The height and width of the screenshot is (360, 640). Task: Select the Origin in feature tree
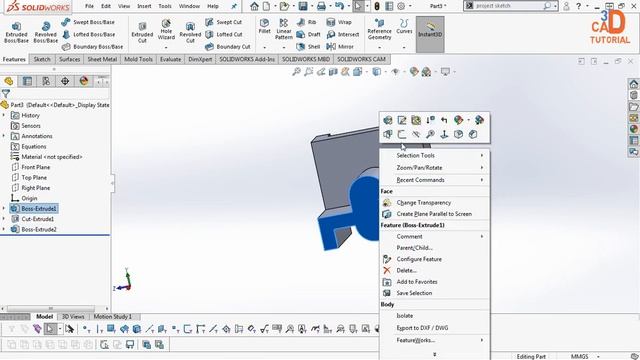[24, 198]
